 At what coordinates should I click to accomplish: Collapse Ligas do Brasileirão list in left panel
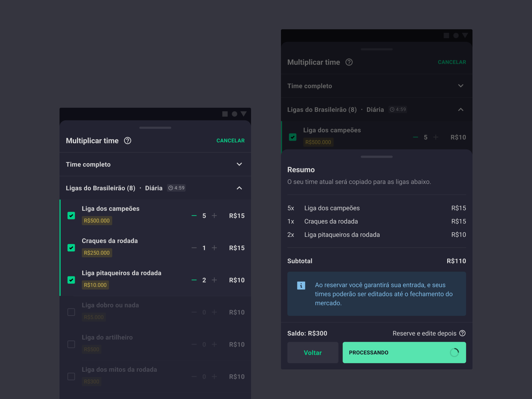[239, 188]
